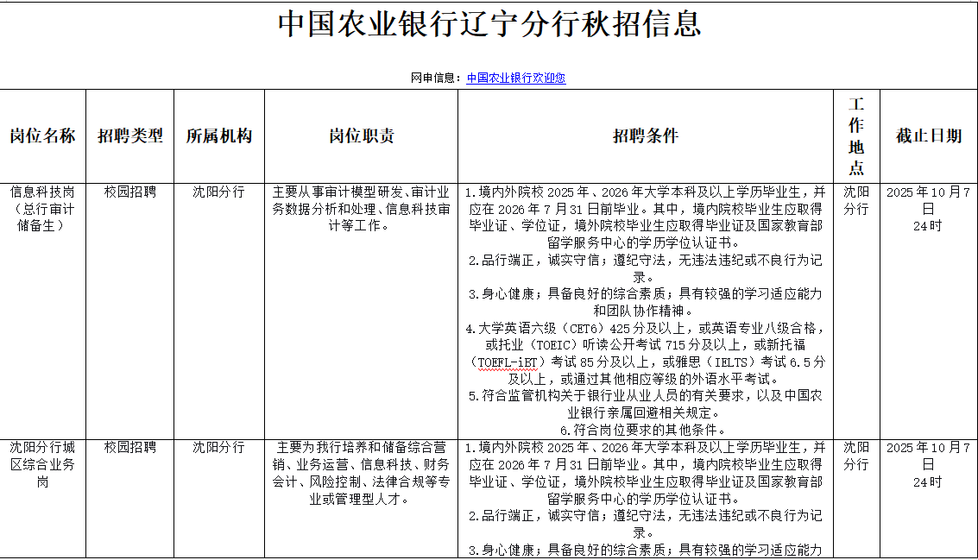Click the duties cell mentioning 审计模型研发
This screenshot has width=978, height=560.
[361, 209]
